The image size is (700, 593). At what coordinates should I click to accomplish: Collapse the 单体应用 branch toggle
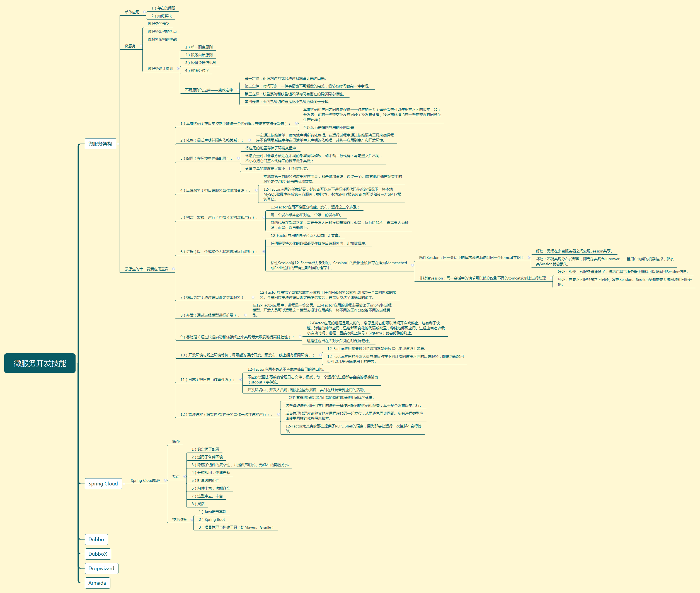(145, 12)
